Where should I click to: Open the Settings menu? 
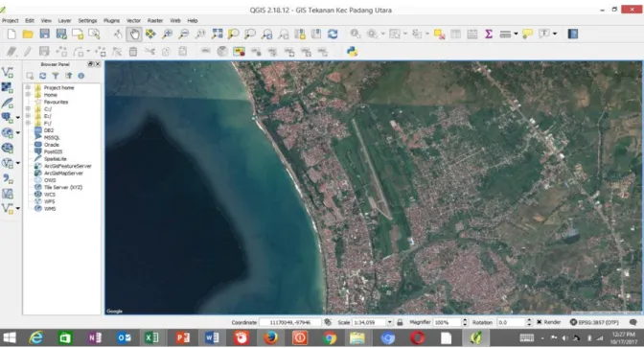87,20
